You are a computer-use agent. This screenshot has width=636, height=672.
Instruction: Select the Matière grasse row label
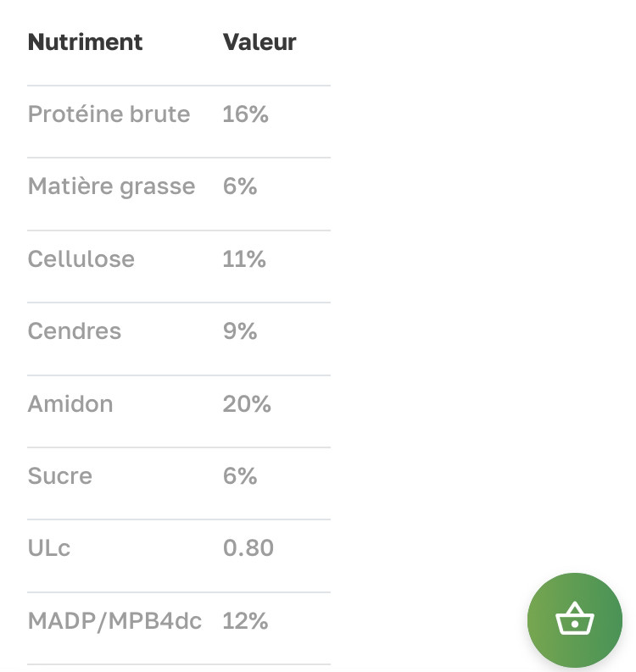tap(111, 187)
